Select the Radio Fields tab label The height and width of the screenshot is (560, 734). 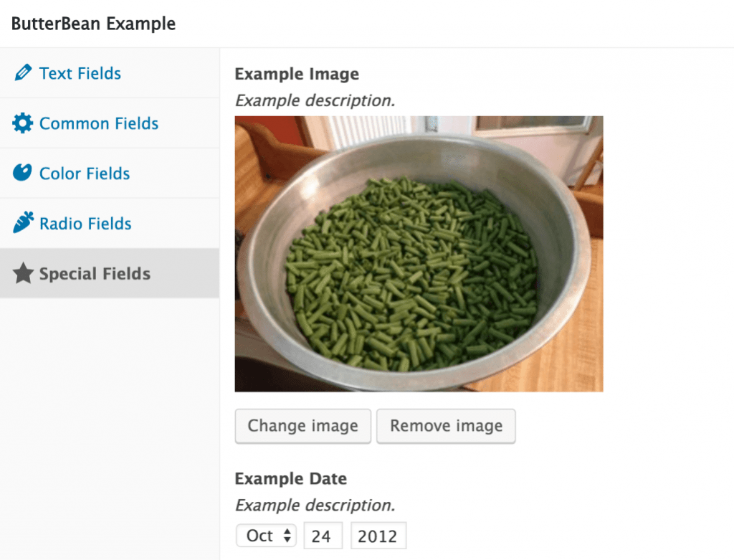85,224
